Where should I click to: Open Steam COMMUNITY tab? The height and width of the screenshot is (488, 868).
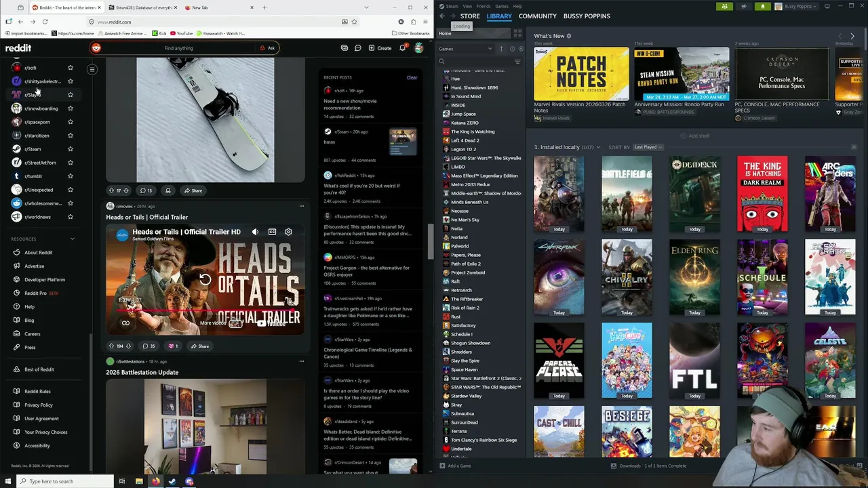pos(538,16)
